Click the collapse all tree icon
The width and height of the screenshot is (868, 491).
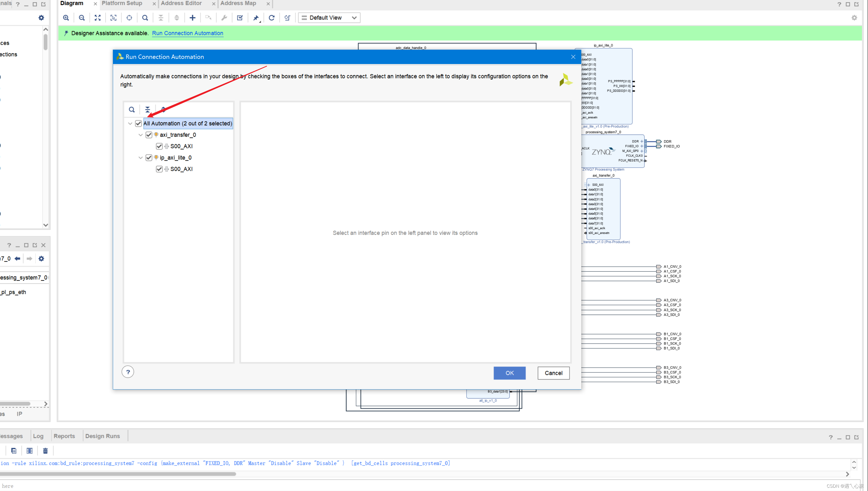pos(147,110)
